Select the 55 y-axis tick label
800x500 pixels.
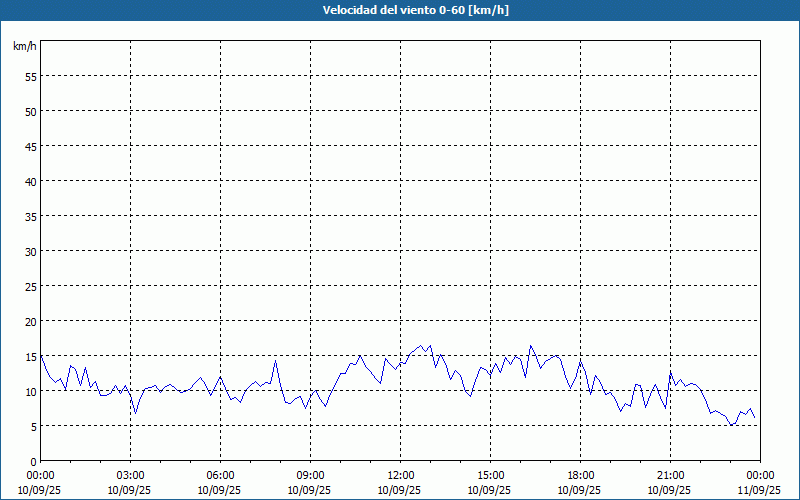[x=30, y=76]
